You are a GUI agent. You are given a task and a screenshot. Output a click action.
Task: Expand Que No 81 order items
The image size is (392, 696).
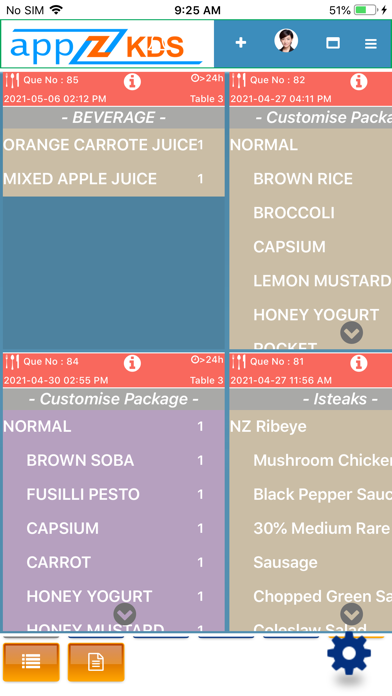point(352,614)
